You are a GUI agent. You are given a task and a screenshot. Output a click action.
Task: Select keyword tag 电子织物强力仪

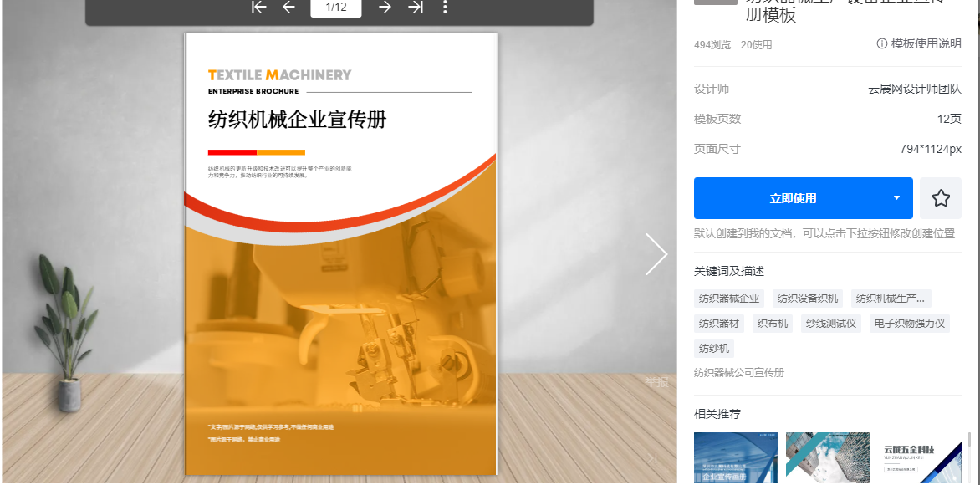pyautogui.click(x=910, y=324)
